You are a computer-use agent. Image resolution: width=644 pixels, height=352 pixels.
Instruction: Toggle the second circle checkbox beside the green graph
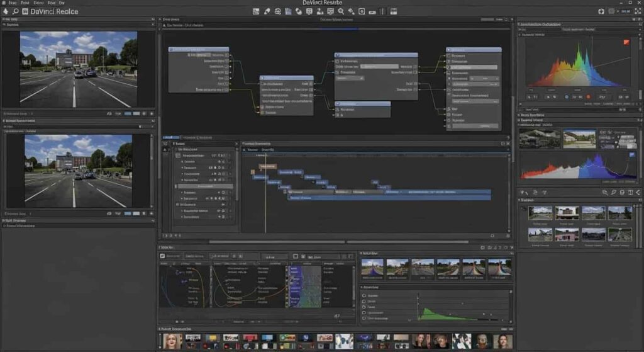pyautogui.click(x=364, y=302)
